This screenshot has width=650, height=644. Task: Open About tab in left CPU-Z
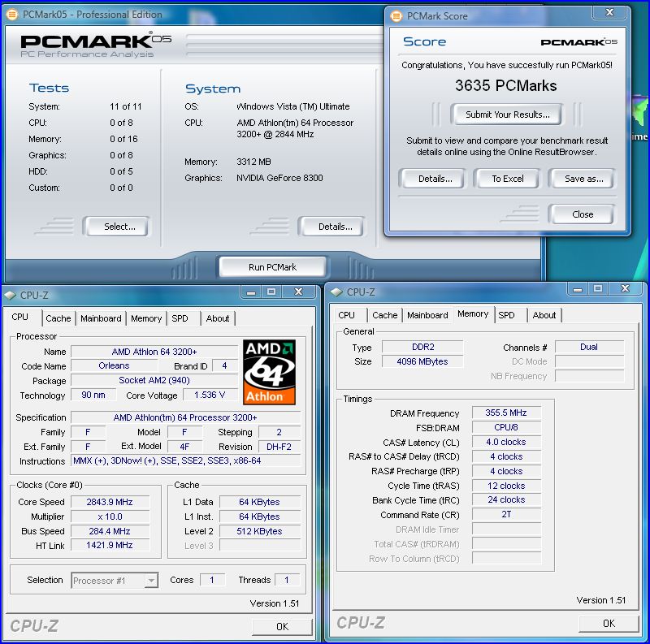[218, 318]
